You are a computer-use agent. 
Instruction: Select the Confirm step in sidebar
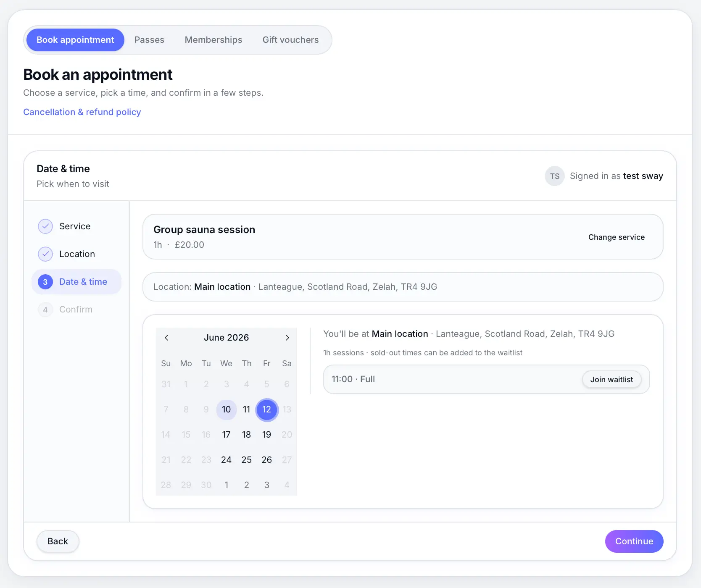[76, 310]
